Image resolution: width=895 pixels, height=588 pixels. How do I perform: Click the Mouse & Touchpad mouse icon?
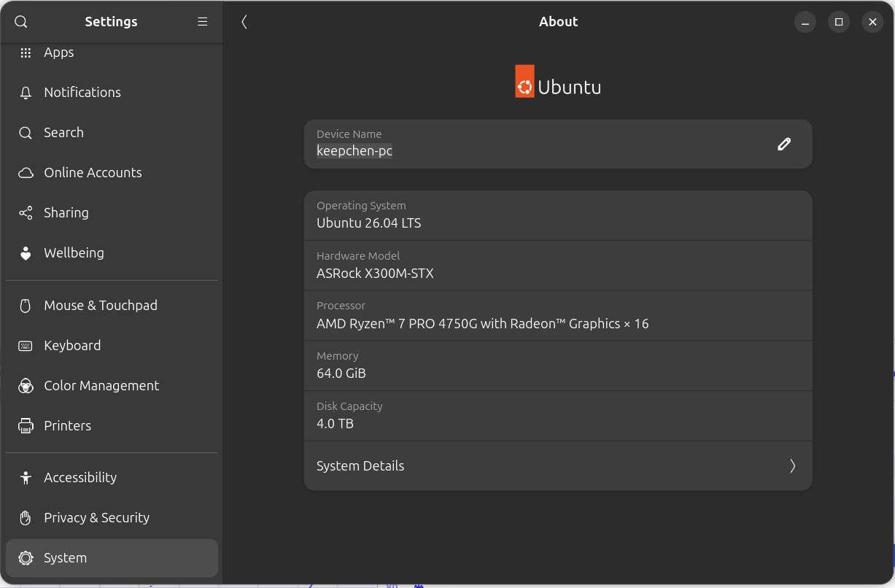tap(26, 306)
